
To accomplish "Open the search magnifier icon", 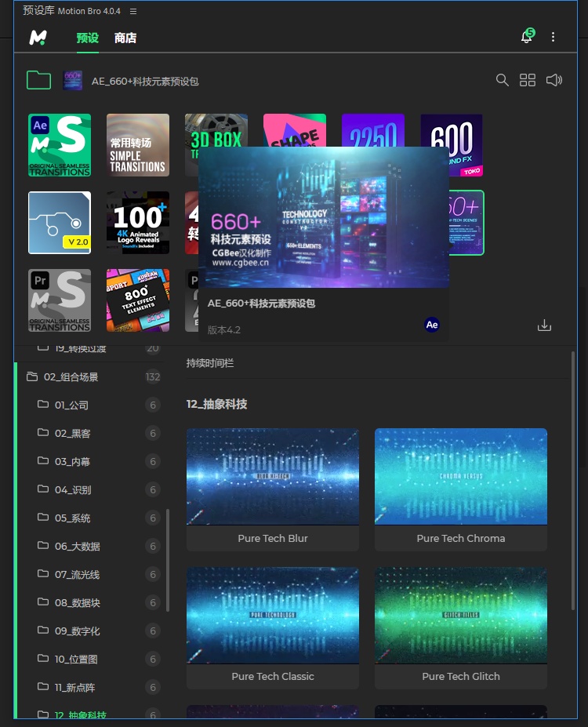I will [x=502, y=80].
